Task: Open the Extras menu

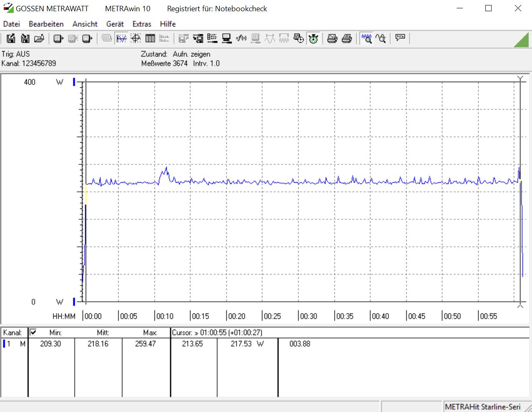Action: point(142,24)
